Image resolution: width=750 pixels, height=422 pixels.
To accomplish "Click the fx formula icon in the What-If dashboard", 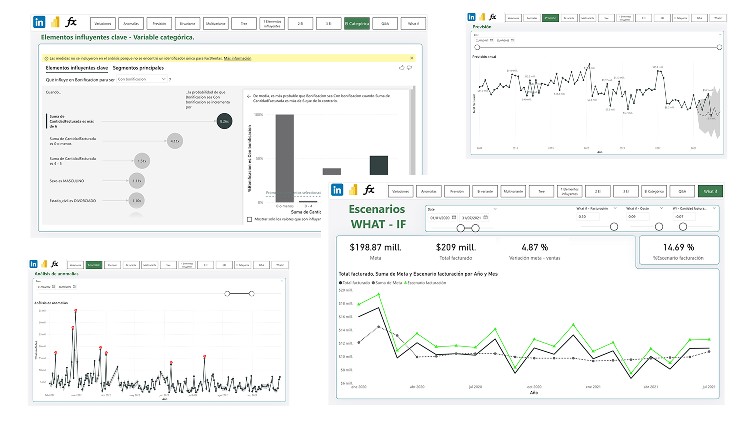I will (368, 190).
